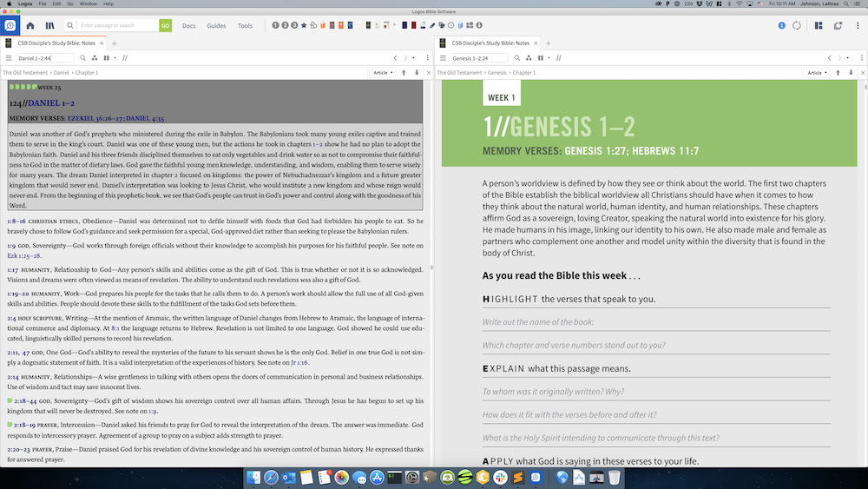
Task: Click Daniel breadcrumb in left panel
Action: 61,73
